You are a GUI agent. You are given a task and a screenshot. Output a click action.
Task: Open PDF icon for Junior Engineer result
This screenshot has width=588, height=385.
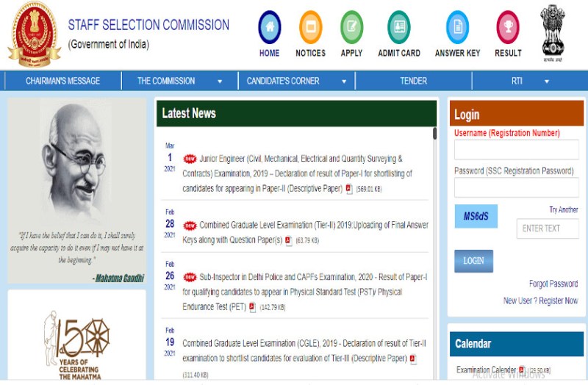tap(348, 189)
